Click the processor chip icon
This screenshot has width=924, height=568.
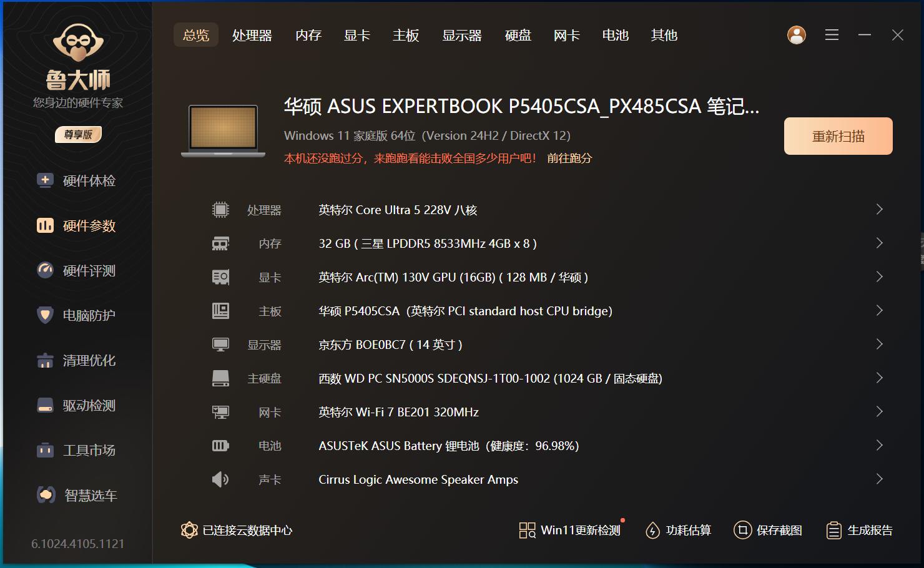(220, 210)
